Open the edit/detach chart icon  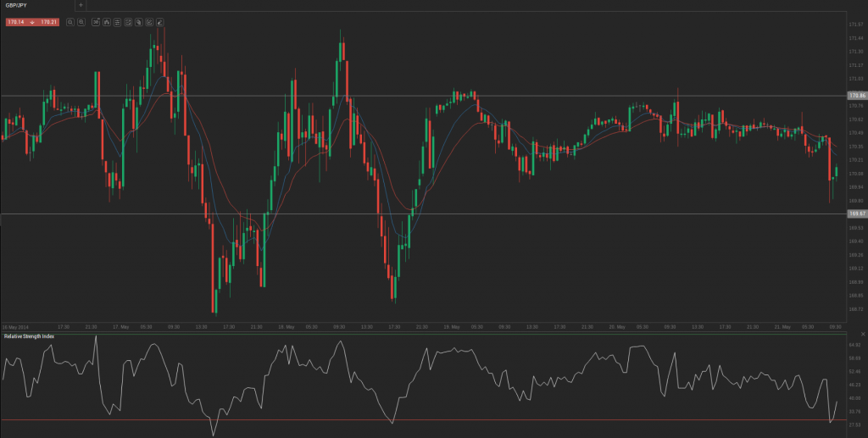(149, 22)
